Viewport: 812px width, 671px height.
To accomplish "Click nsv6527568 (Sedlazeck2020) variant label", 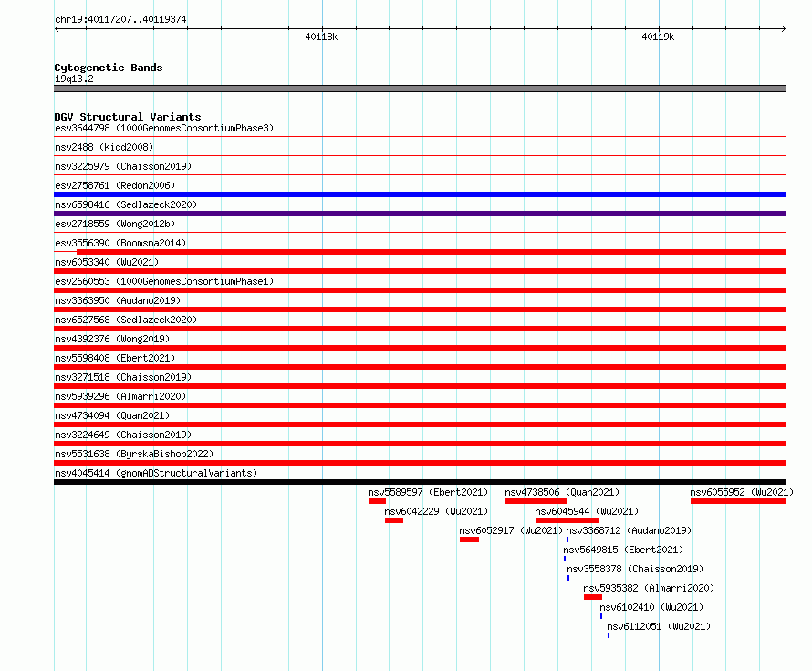I will tap(126, 320).
